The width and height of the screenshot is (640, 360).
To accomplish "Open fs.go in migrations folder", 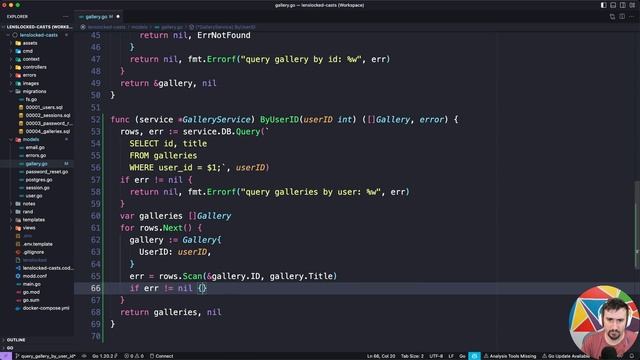I will tap(31, 99).
